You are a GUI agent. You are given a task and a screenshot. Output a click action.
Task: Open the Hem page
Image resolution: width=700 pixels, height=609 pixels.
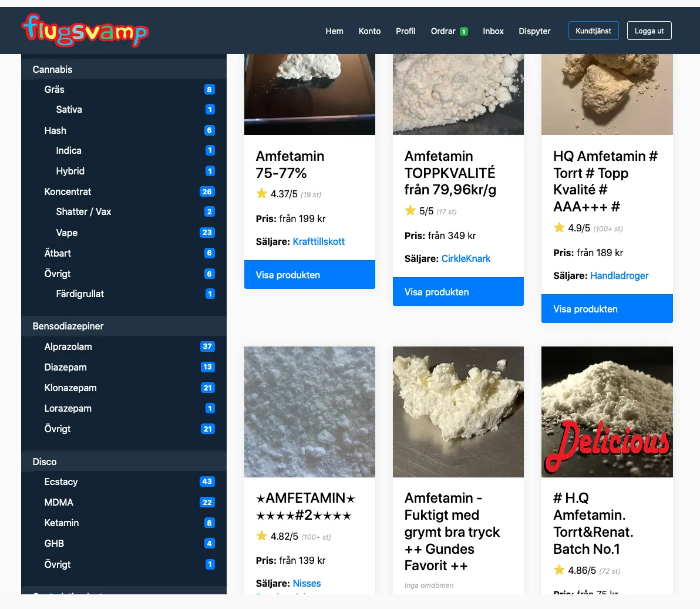click(x=334, y=31)
